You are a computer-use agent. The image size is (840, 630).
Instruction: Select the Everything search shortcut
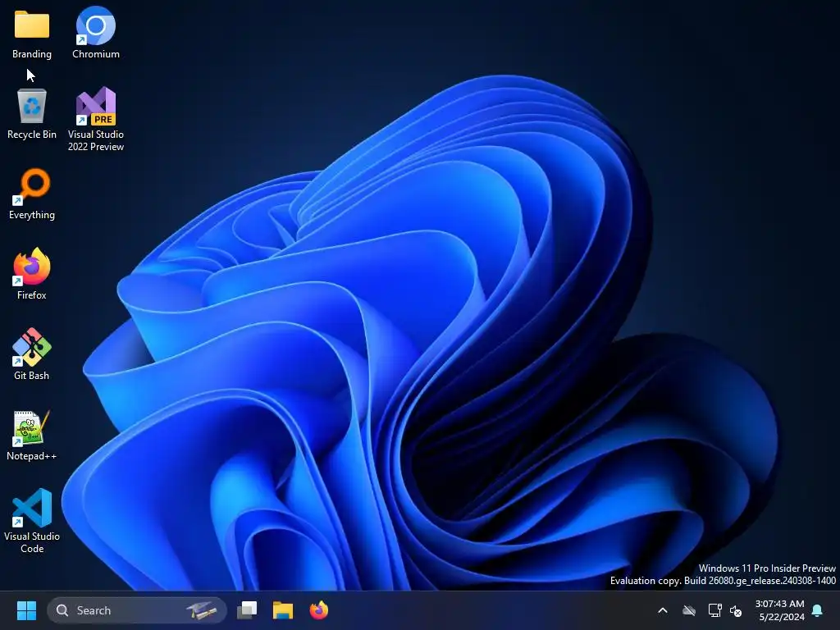(x=32, y=194)
